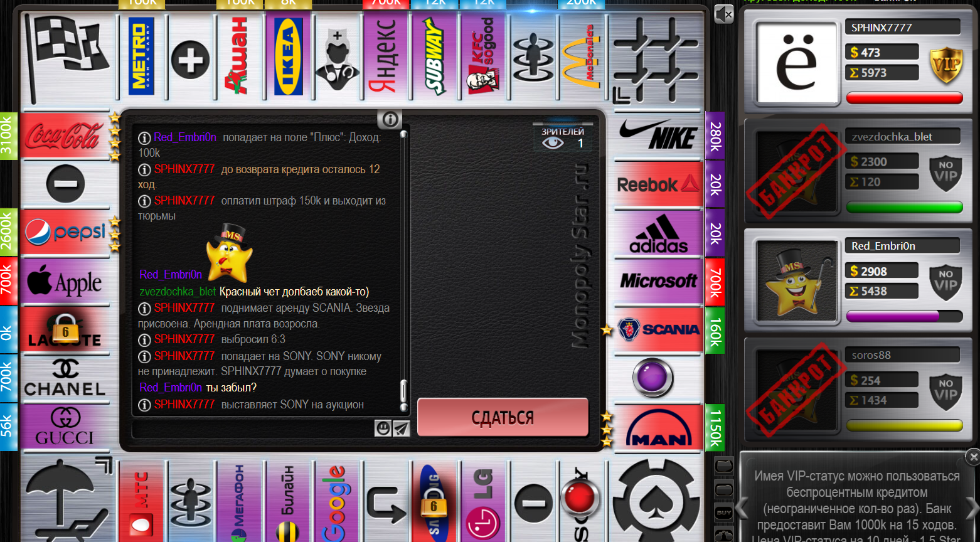Click the soros88 bankrupt player card
The height and width of the screenshot is (542, 980).
tap(858, 389)
